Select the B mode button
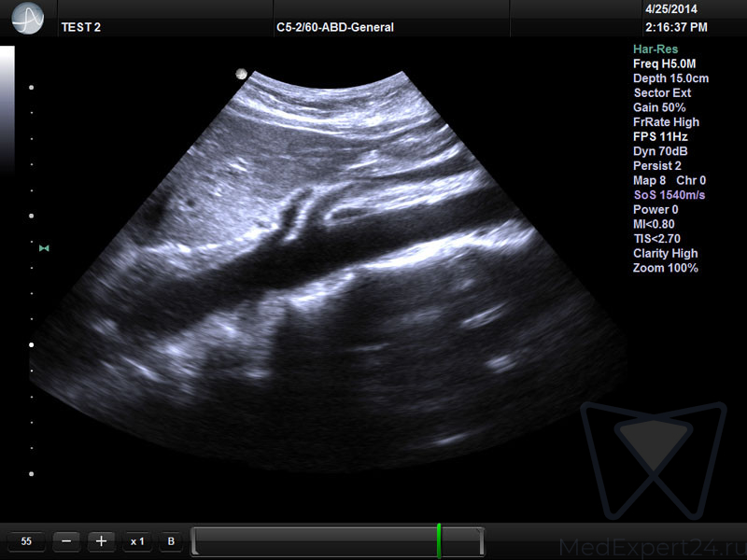Screen dimensions: 747x560 171,541
